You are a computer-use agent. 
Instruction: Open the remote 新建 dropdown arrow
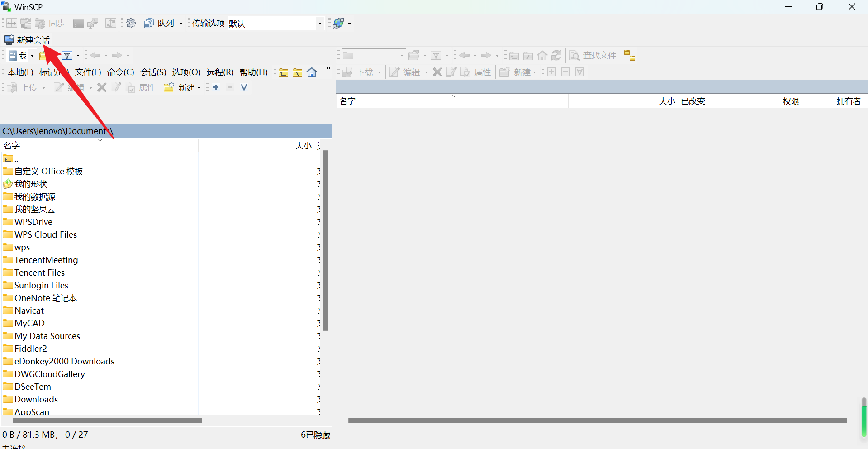536,72
